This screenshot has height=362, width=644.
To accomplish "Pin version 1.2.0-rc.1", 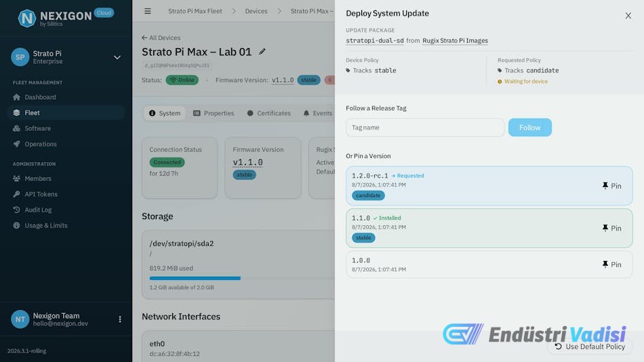I will tap(611, 186).
